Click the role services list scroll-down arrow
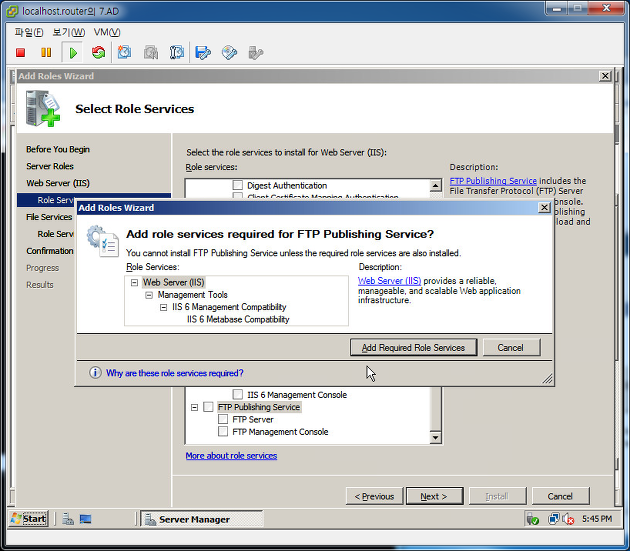Image resolution: width=630 pixels, height=551 pixels. pos(436,437)
